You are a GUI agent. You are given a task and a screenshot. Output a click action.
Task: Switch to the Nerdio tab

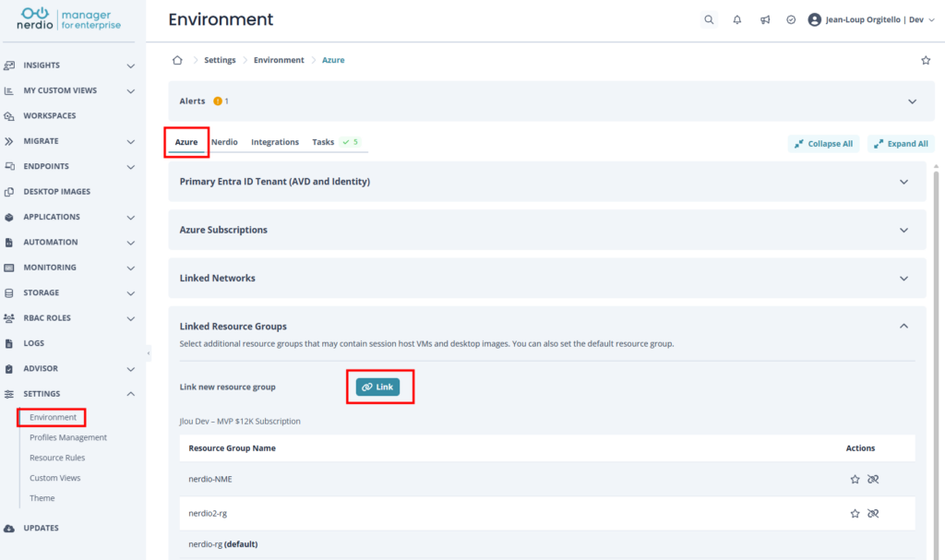224,142
